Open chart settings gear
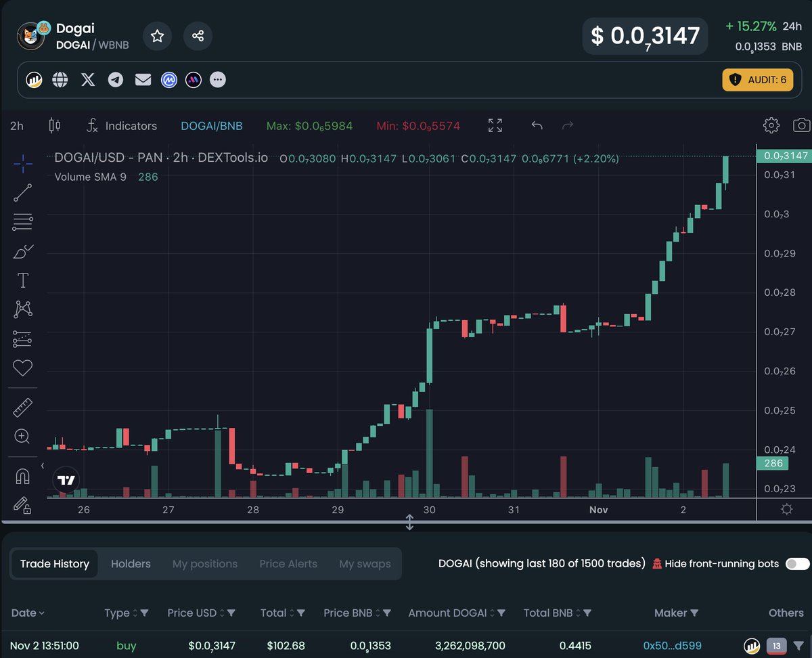This screenshot has height=658, width=812. pyautogui.click(x=771, y=125)
